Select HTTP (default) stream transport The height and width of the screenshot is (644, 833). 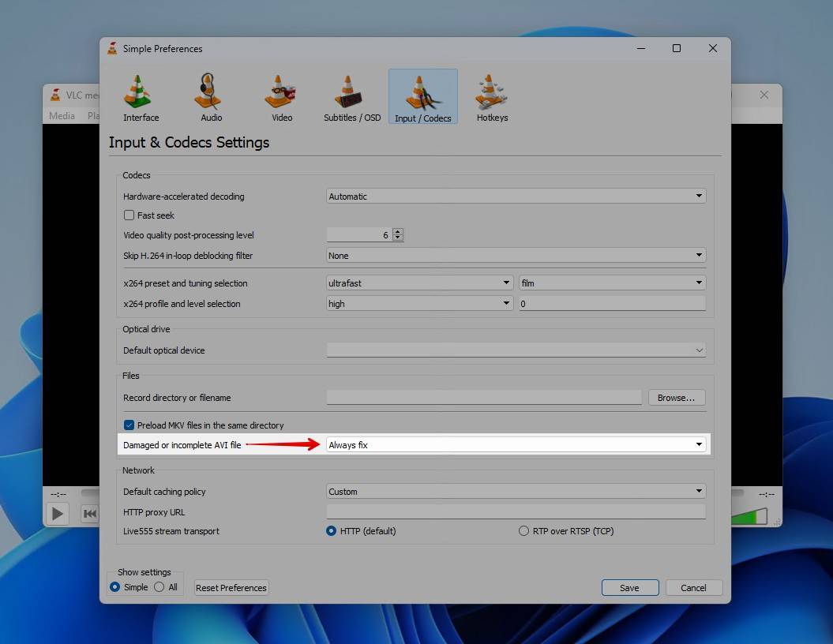pyautogui.click(x=331, y=531)
